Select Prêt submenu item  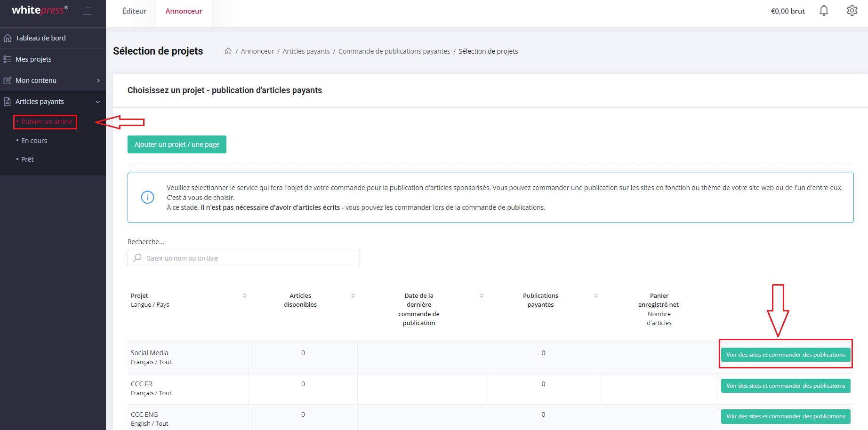click(27, 159)
